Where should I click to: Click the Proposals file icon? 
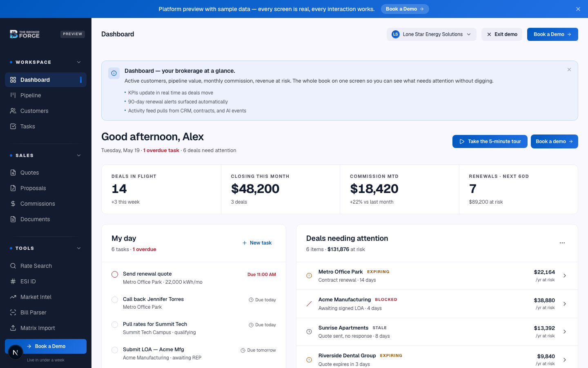click(13, 188)
